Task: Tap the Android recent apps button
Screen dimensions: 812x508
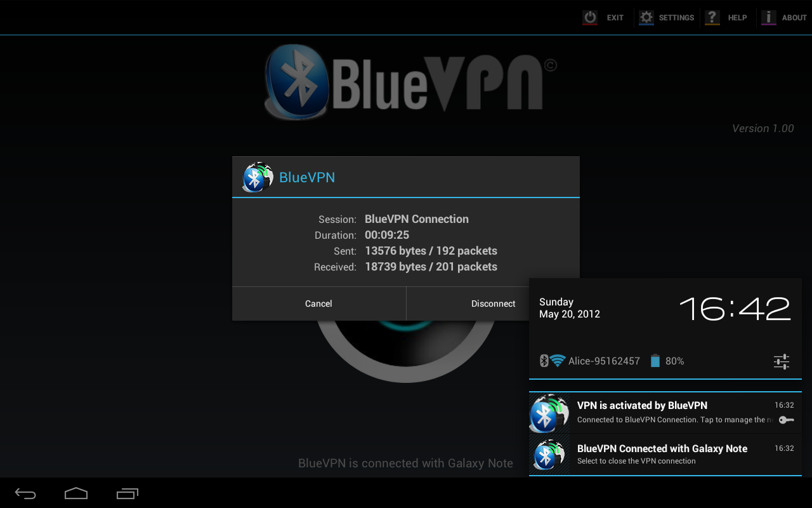Action: click(127, 493)
